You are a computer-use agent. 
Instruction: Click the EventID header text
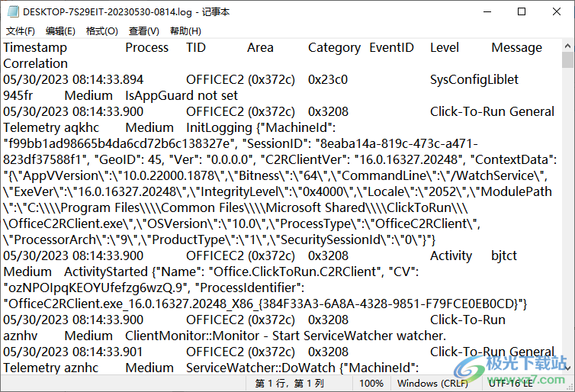391,48
